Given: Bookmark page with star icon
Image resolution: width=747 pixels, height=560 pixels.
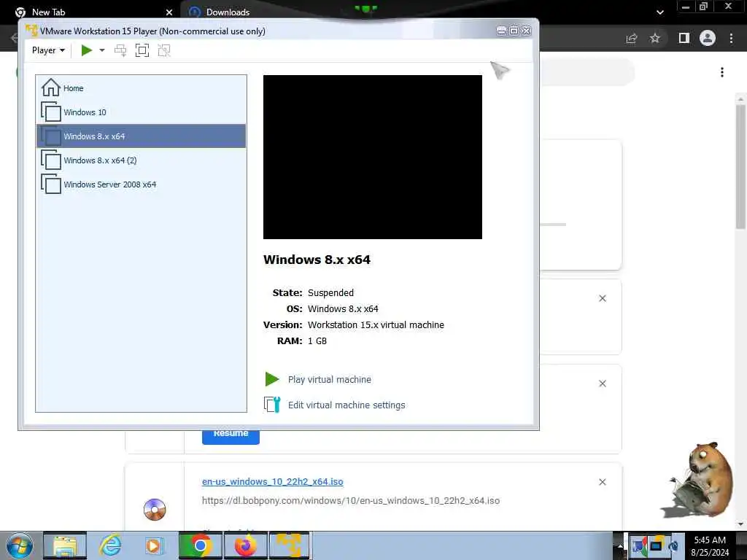Looking at the screenshot, I should (x=655, y=38).
